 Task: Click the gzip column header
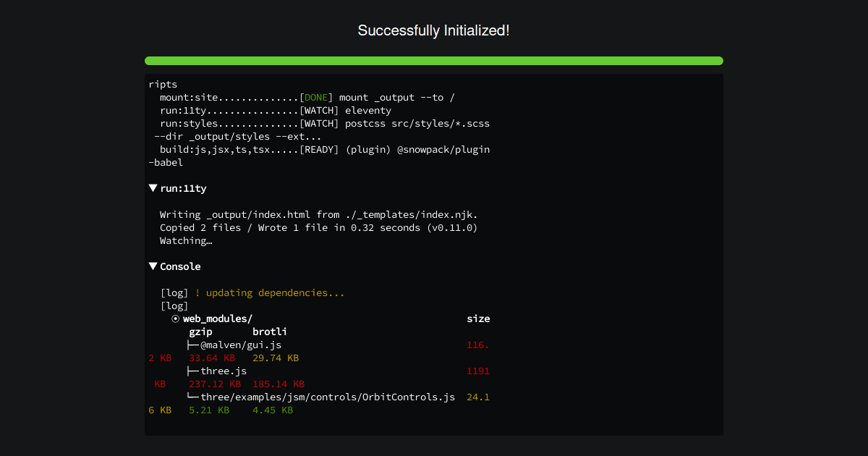(200, 332)
